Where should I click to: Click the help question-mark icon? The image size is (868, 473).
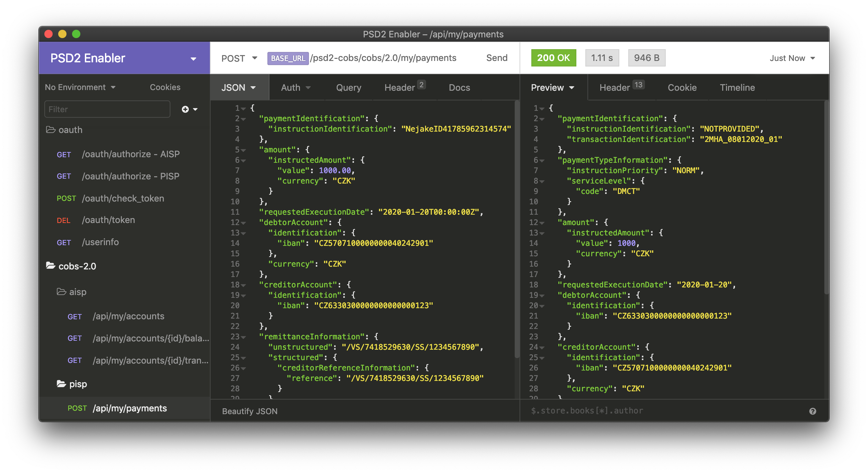[x=813, y=411]
